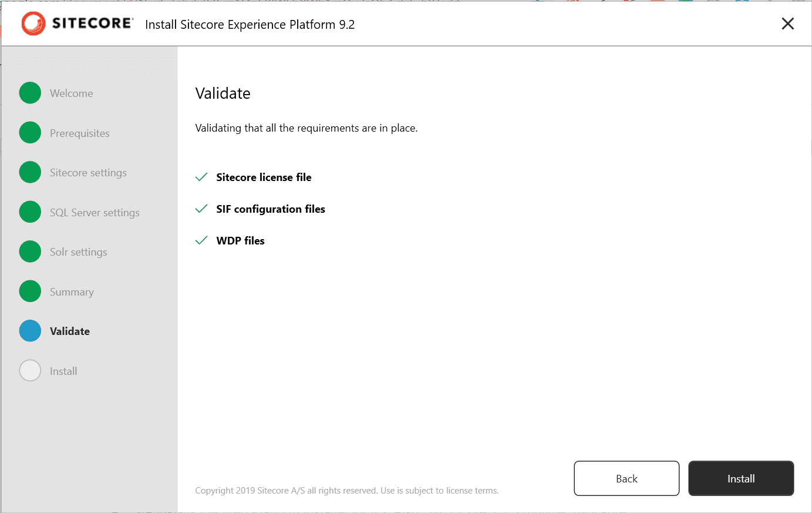Click checkmark beside WDP files
The width and height of the screenshot is (812, 513).
(x=201, y=240)
